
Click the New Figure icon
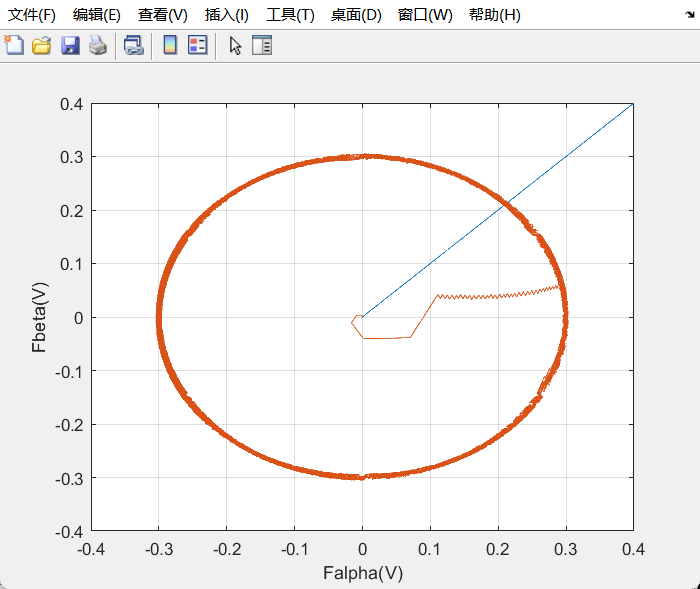point(14,45)
